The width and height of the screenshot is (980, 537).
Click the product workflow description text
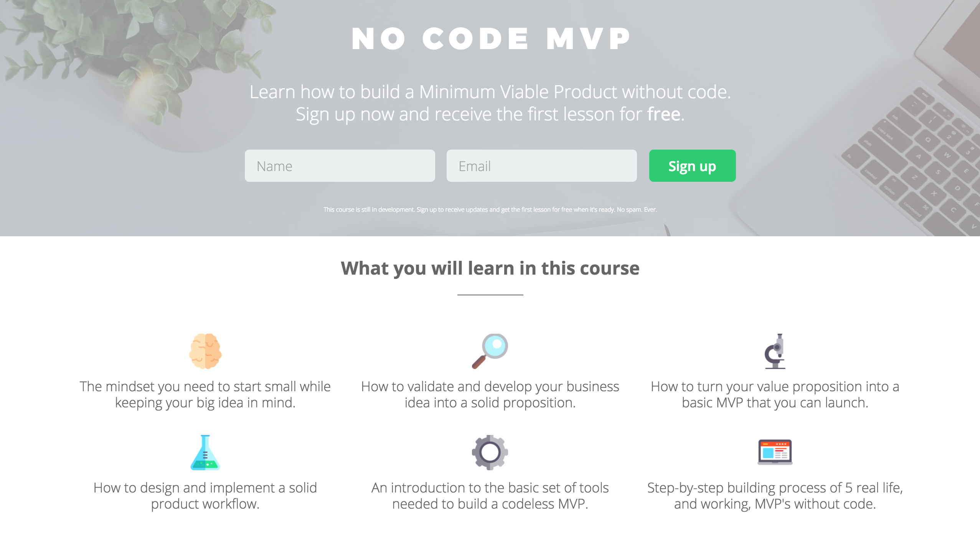coord(205,496)
